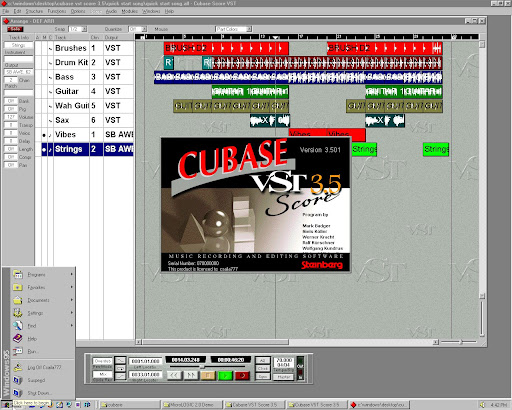The height and width of the screenshot is (410, 512).
Task: Toggle the Overdub record mode field
Action: tap(103, 361)
